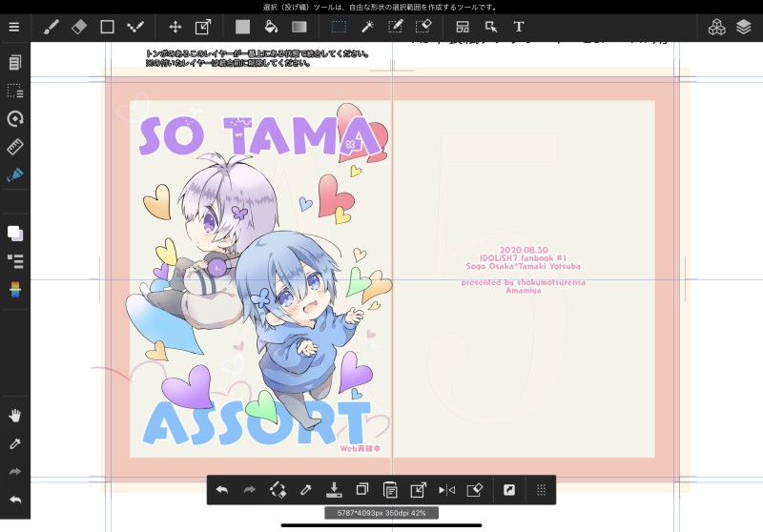Open the Brush Size palette in sidebar

pyautogui.click(x=15, y=118)
